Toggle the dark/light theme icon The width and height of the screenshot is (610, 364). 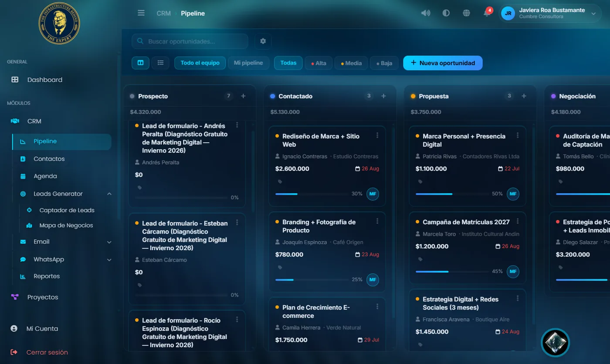pos(446,13)
